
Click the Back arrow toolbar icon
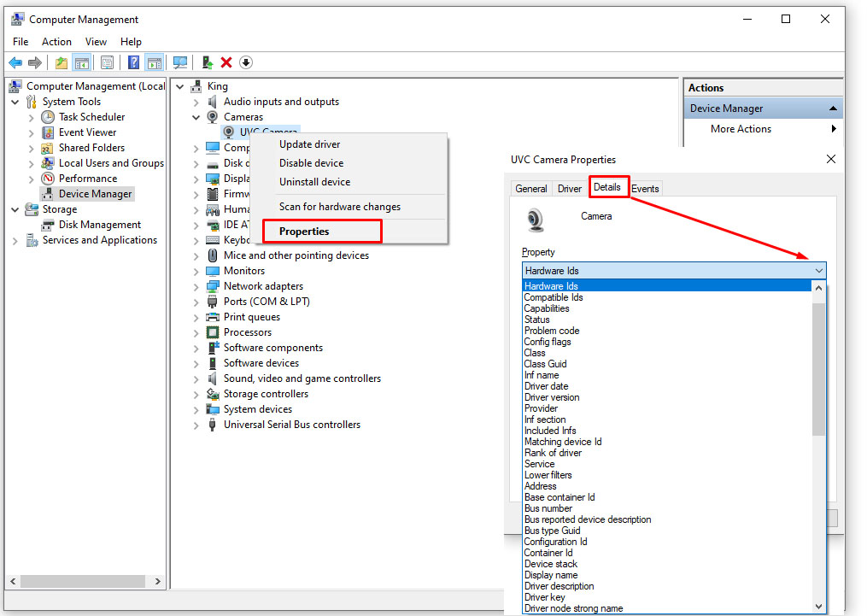click(x=15, y=62)
